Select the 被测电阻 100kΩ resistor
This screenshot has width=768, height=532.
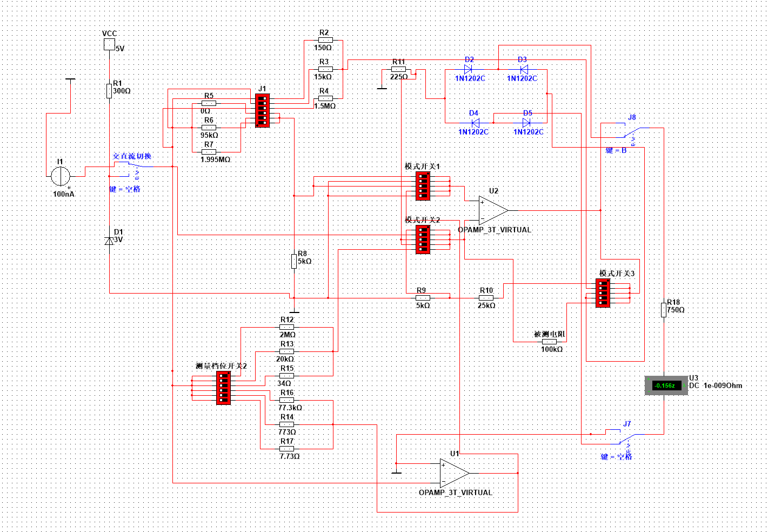(549, 342)
